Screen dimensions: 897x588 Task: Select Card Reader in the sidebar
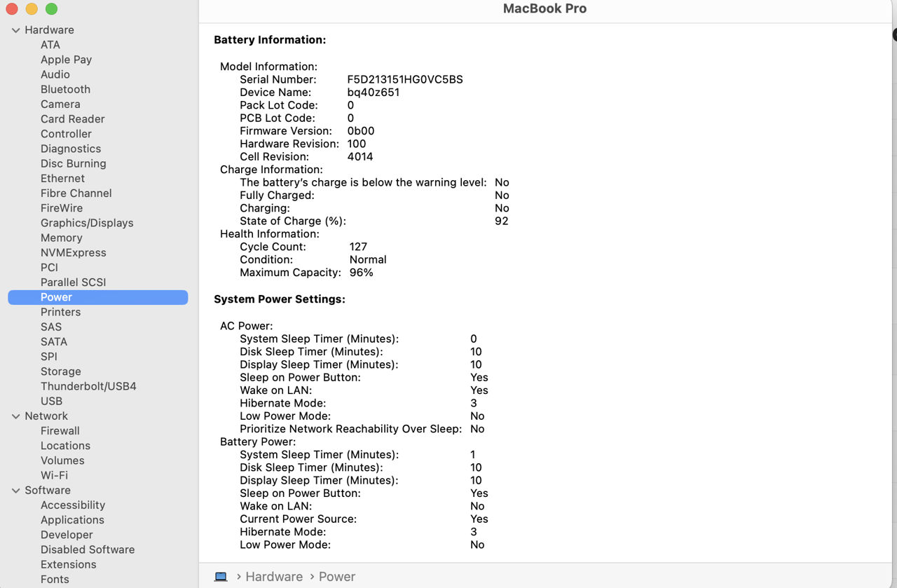coord(73,119)
